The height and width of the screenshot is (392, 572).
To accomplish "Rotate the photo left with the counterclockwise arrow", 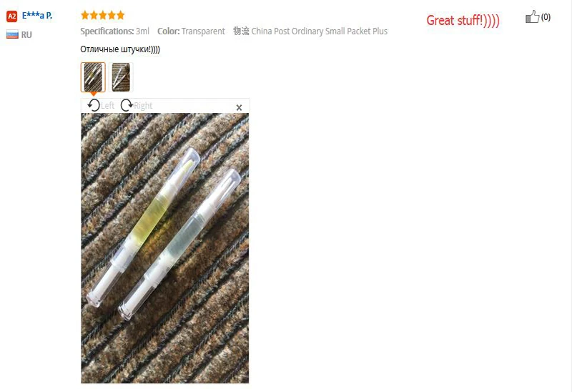I will (x=94, y=105).
